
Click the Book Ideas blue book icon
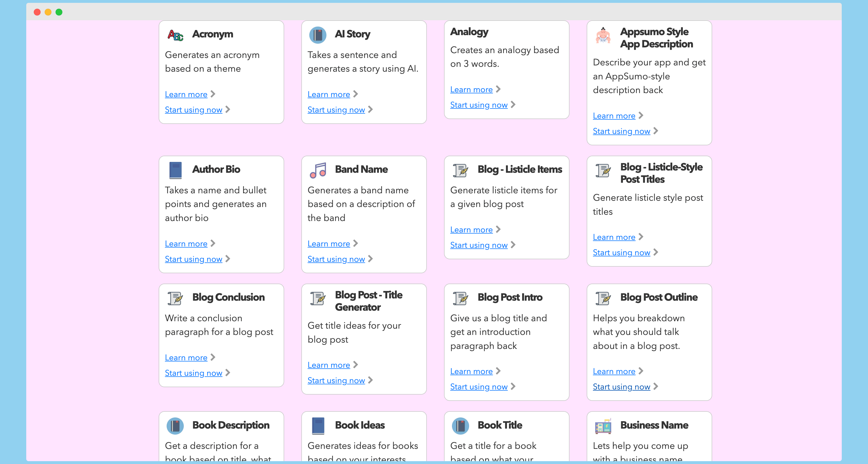(x=318, y=425)
